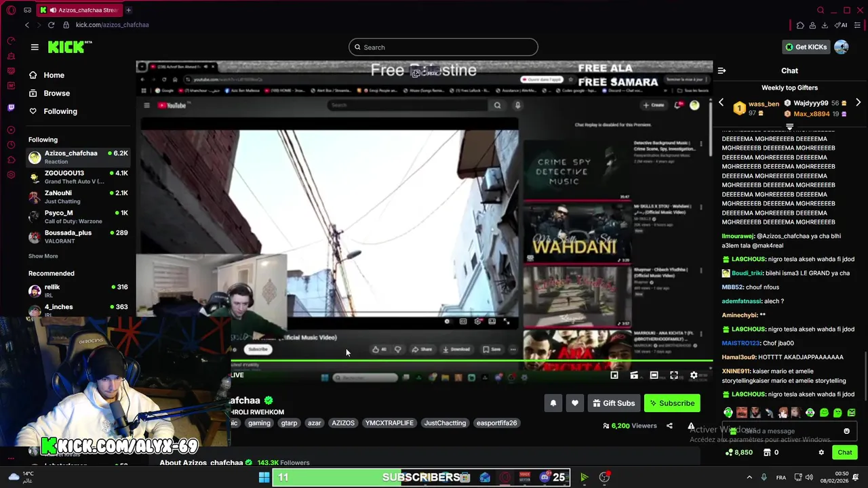
Task: Open browser downloads
Action: point(825,25)
